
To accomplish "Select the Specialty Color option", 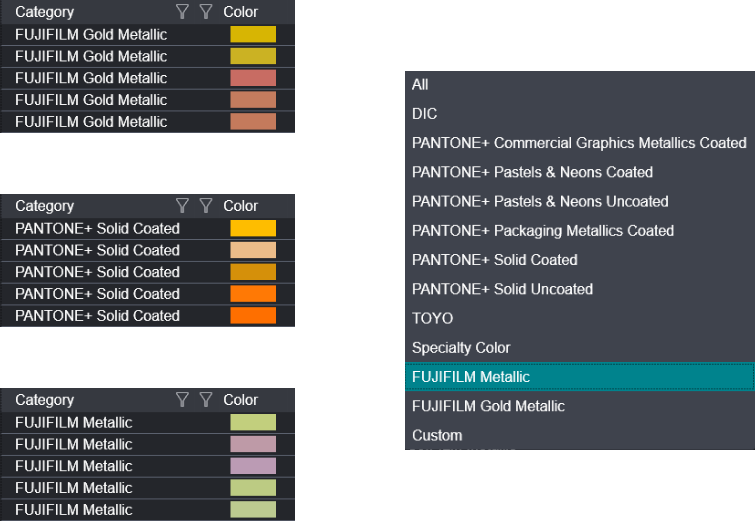I will (x=461, y=348).
